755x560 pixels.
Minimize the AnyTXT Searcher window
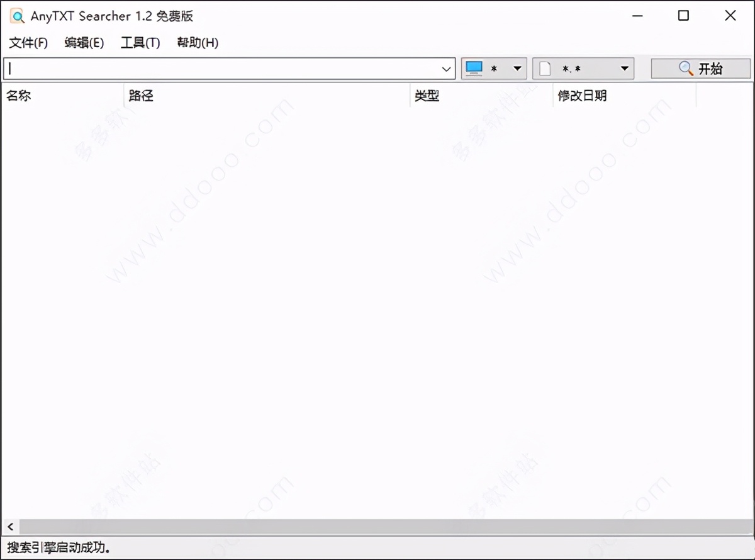637,16
